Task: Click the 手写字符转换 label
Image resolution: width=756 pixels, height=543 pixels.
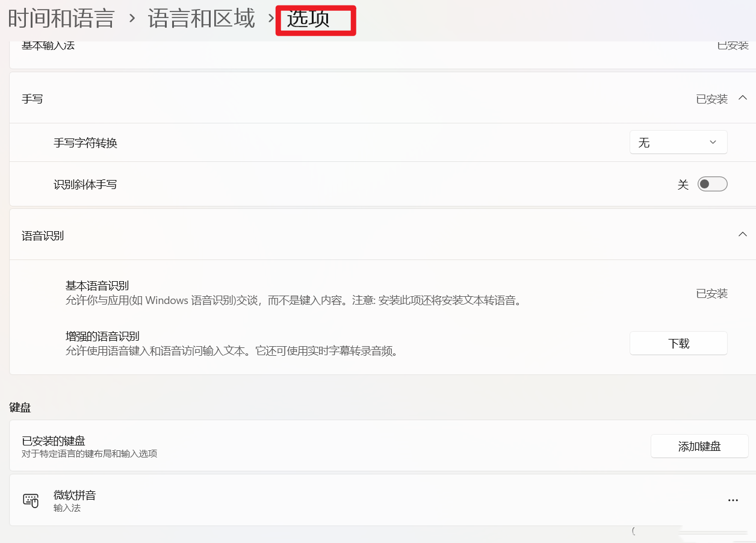Action: (84, 143)
